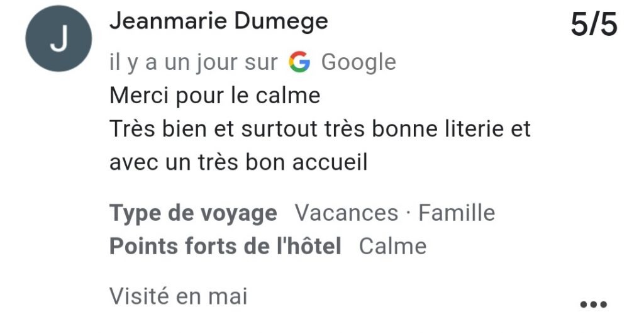
Task: Click the "Visité en mai" text
Action: (x=179, y=296)
